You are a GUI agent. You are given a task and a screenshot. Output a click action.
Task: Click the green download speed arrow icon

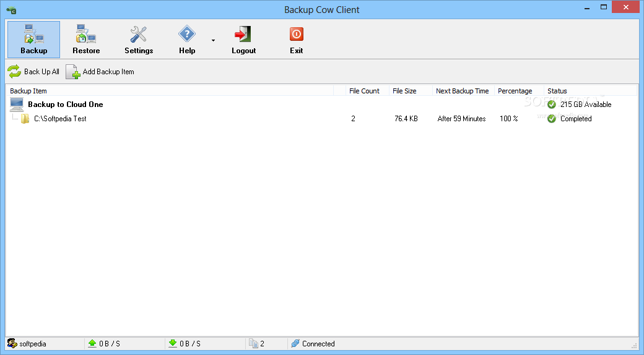pyautogui.click(x=173, y=343)
